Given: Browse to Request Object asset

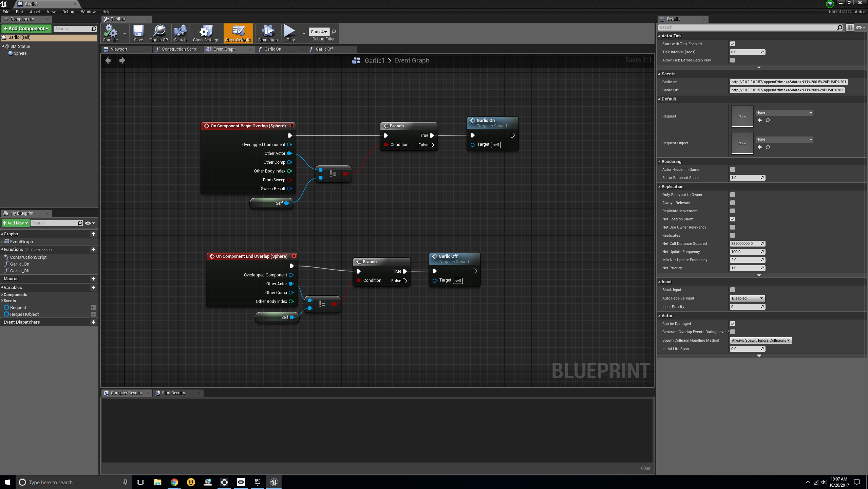Looking at the screenshot, I should [768, 147].
